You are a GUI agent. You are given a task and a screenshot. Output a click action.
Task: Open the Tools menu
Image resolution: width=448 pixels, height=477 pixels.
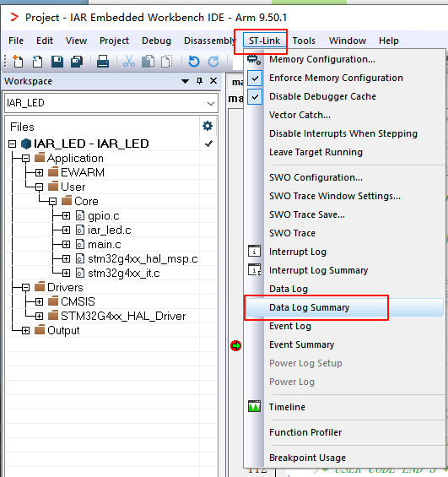(x=304, y=41)
